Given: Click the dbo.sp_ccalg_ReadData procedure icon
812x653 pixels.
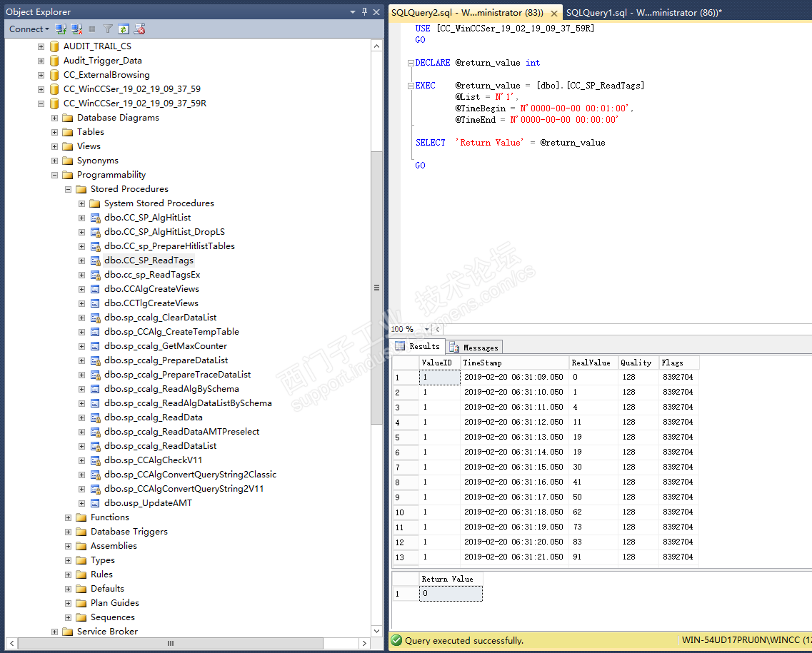Looking at the screenshot, I should (95, 417).
